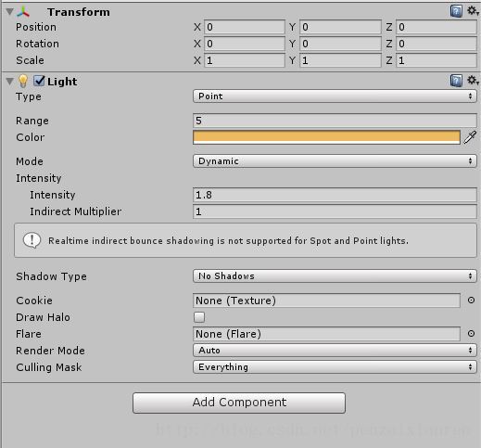Collapse the Transform component foldout
Viewport: 481px width, 448px height.
pyautogui.click(x=10, y=12)
